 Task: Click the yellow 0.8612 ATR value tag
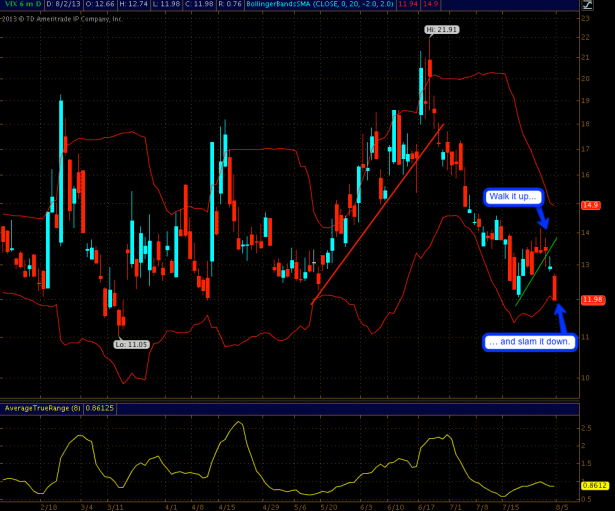592,484
